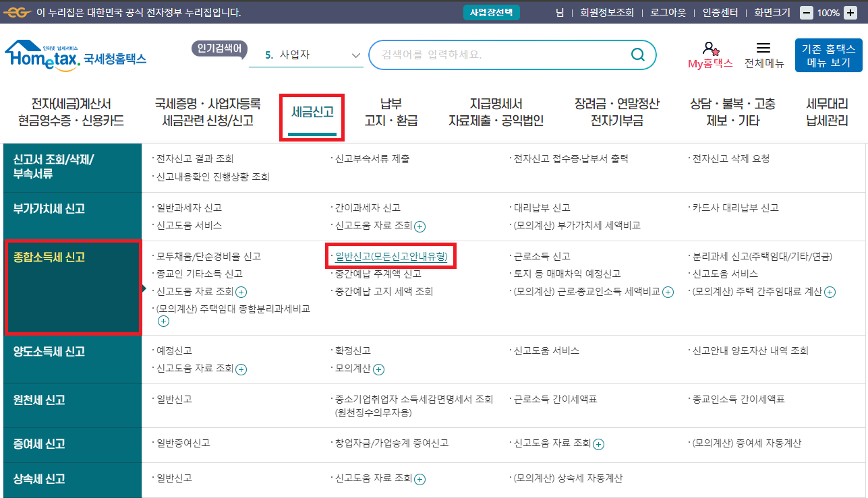
Task: Open 전자신고 결과 조회
Action: (x=195, y=159)
